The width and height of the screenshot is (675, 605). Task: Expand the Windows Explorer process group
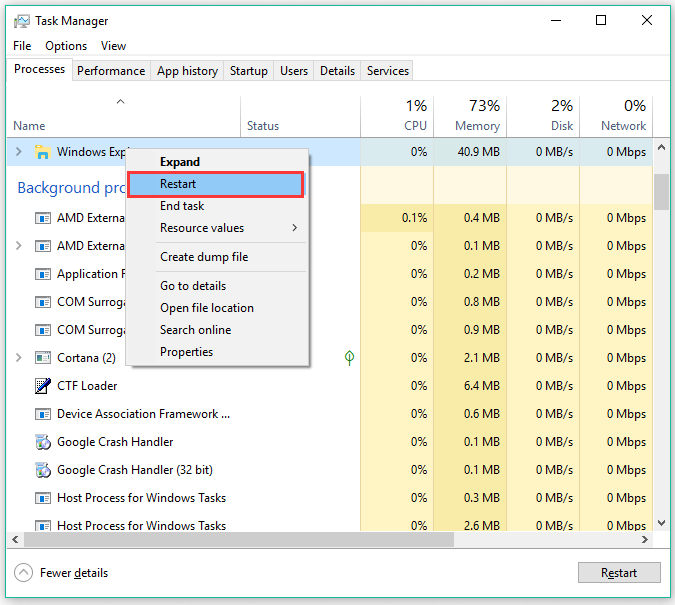click(x=19, y=152)
